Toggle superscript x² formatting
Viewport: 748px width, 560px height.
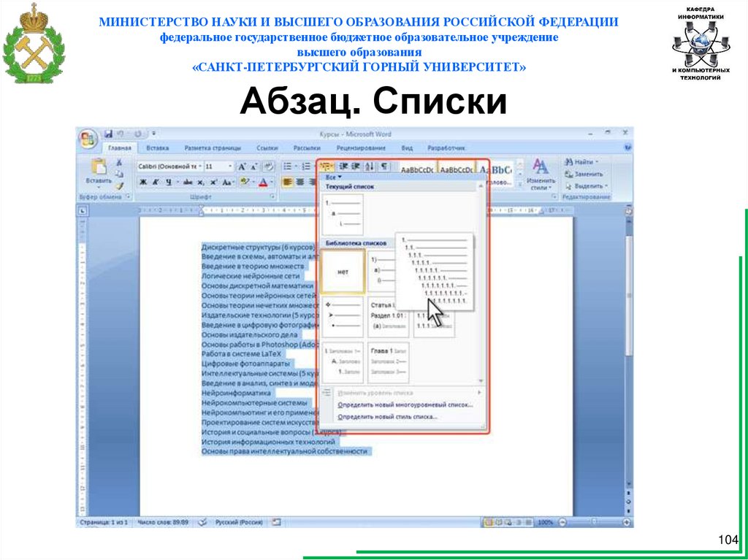[214, 183]
